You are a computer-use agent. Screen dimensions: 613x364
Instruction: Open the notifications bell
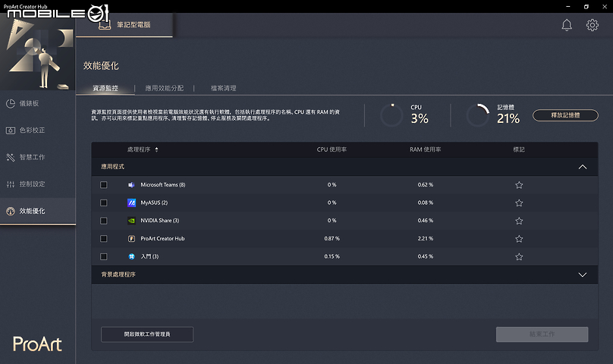click(567, 25)
